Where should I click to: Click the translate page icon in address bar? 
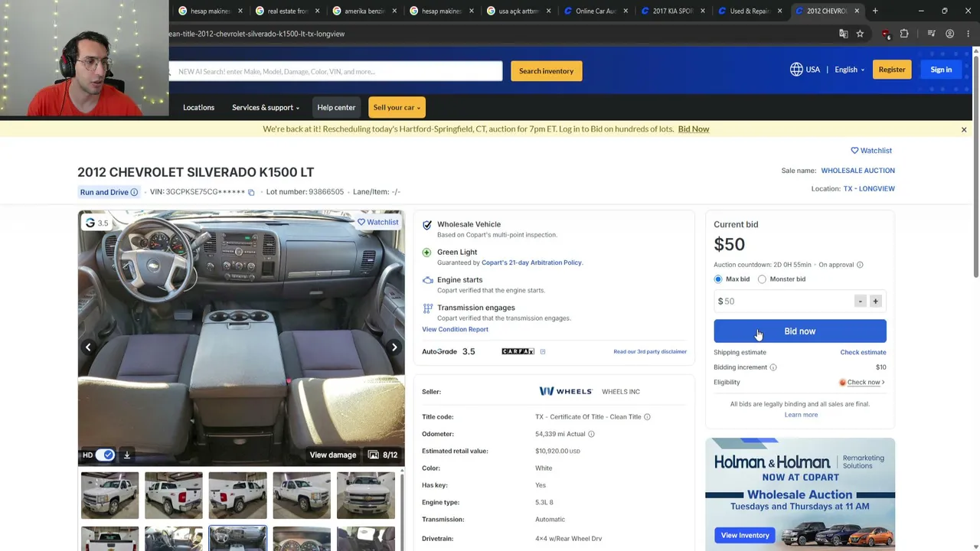pyautogui.click(x=843, y=34)
